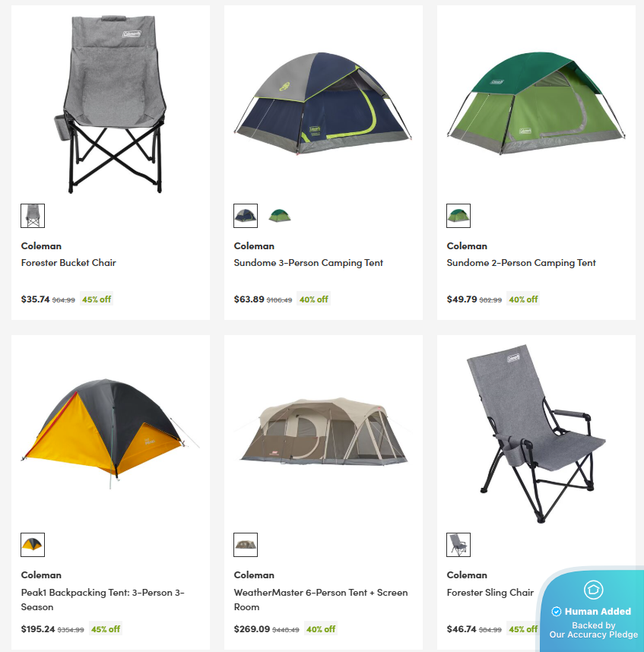This screenshot has width=644, height=652.
Task: Select the green Sundome 3-Person color swatch
Action: pos(279,216)
